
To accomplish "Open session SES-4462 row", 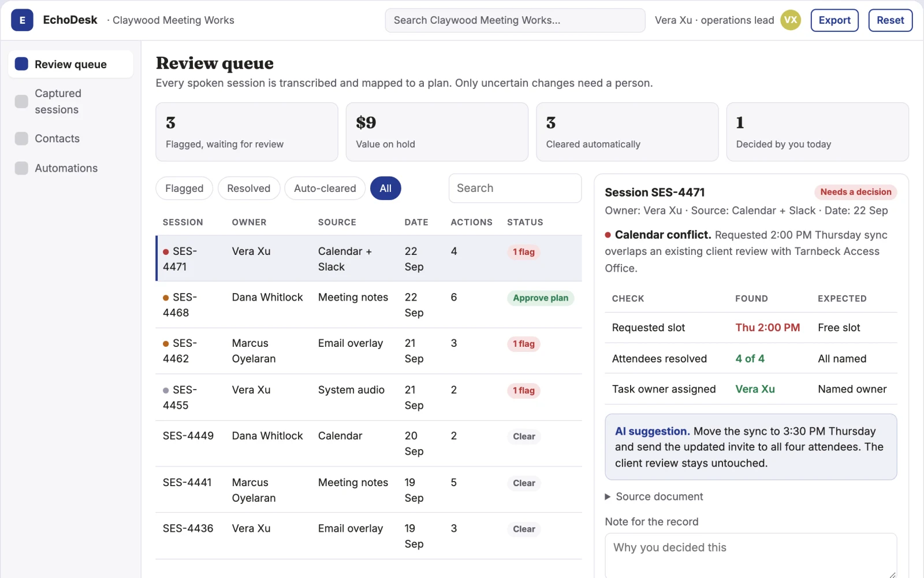I will pos(368,351).
